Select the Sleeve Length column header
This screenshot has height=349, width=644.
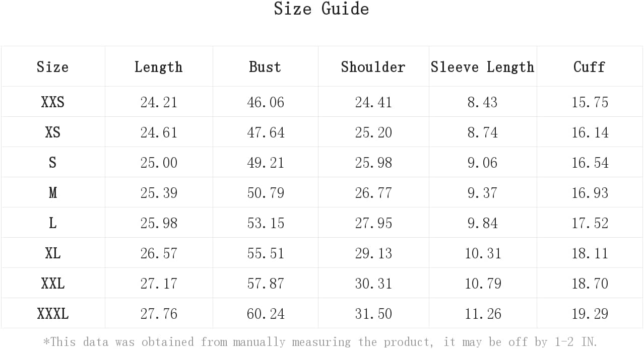(482, 67)
